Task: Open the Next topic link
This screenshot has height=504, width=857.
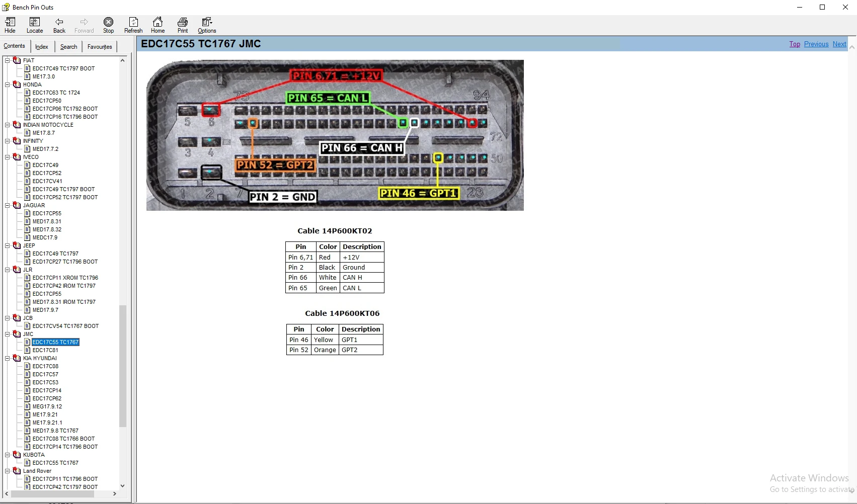Action: pos(839,44)
